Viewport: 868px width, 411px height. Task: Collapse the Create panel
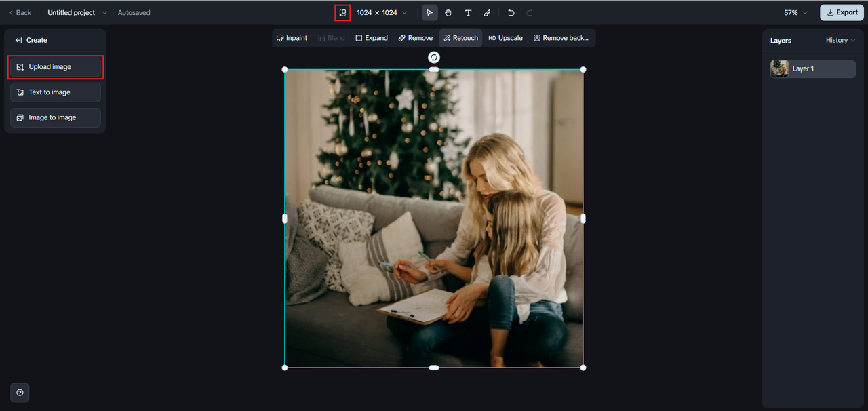19,40
